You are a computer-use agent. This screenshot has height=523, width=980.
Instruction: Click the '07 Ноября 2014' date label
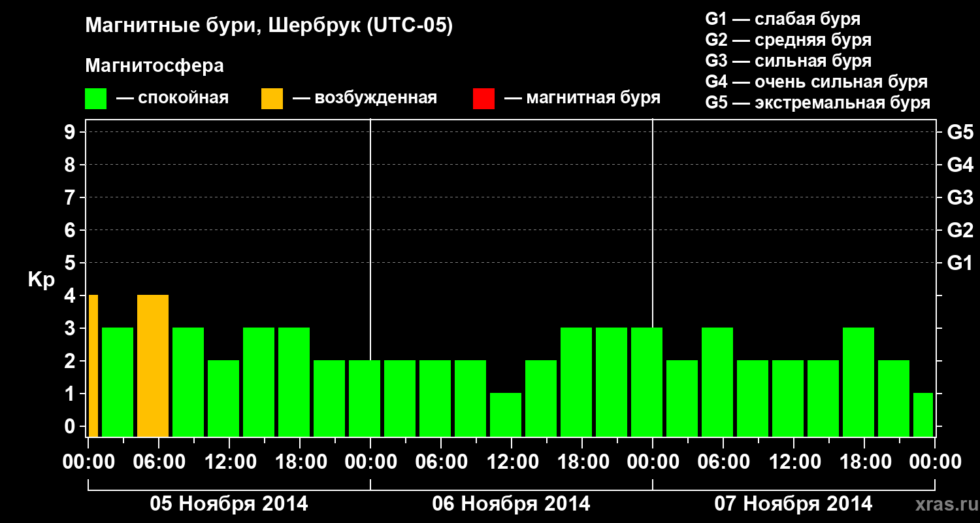[x=793, y=503]
